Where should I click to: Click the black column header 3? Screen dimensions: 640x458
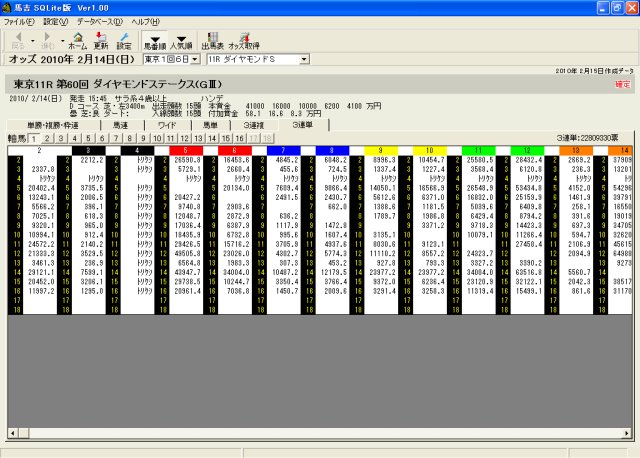(x=88, y=151)
